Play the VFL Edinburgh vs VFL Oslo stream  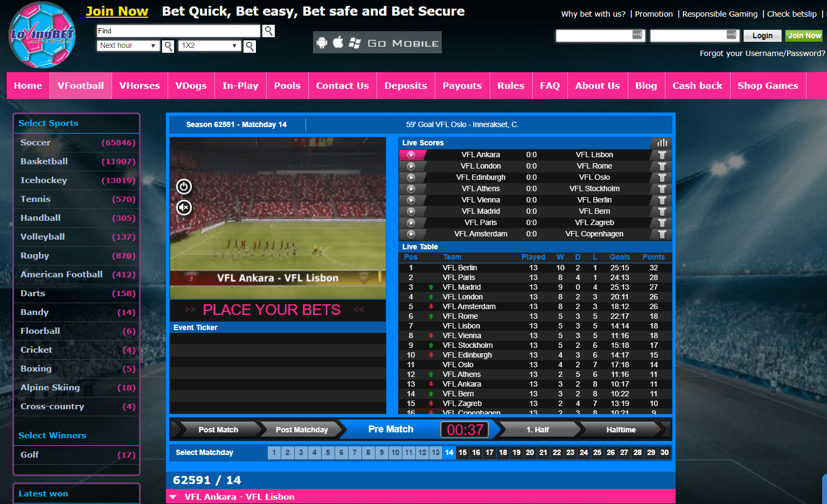click(x=411, y=177)
